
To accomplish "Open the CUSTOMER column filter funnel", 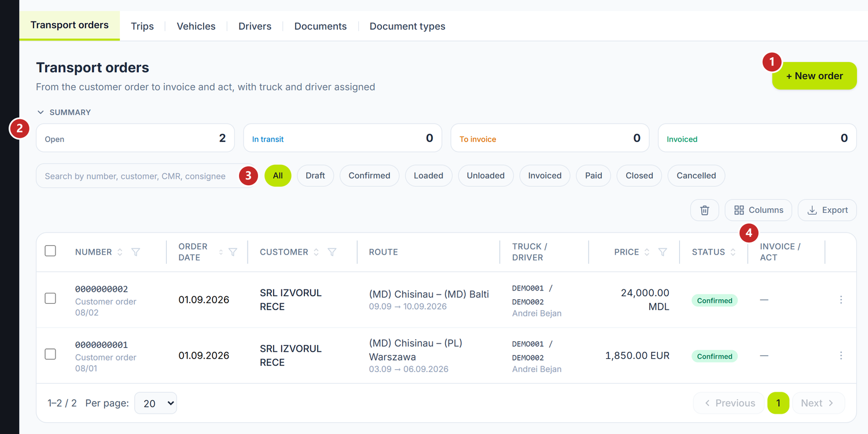I will coord(332,252).
